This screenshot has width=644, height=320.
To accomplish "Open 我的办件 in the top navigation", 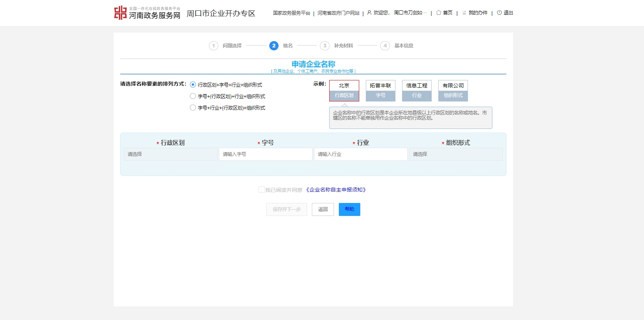I will click(478, 13).
